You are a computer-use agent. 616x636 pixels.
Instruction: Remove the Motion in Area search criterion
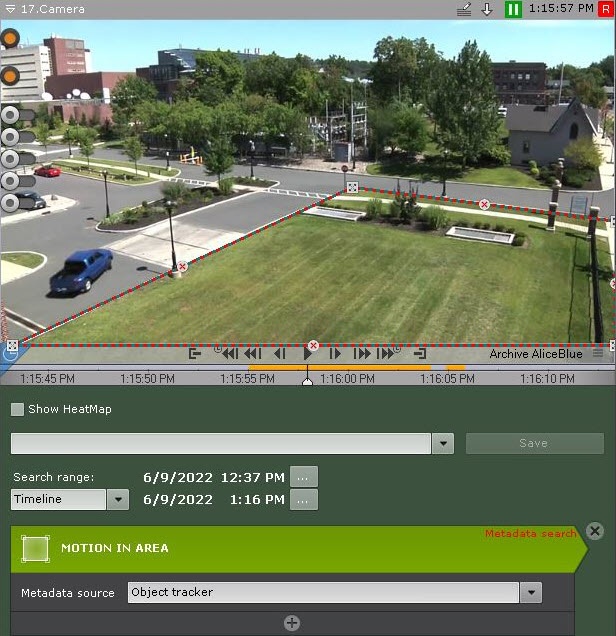tap(595, 531)
